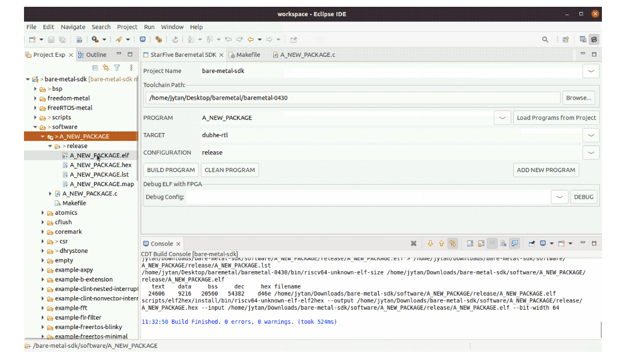The image size is (628, 364).
Task: Click the launch rocket toolbar icon
Action: tap(119, 40)
